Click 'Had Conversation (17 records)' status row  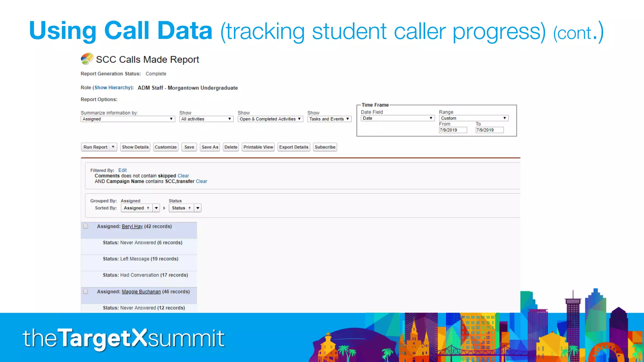point(139,279)
